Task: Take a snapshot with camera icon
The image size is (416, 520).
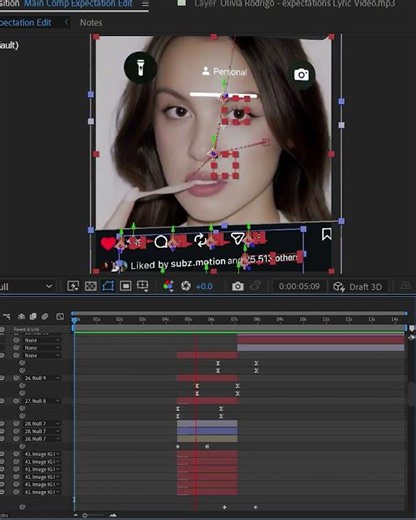Action: pyautogui.click(x=237, y=286)
